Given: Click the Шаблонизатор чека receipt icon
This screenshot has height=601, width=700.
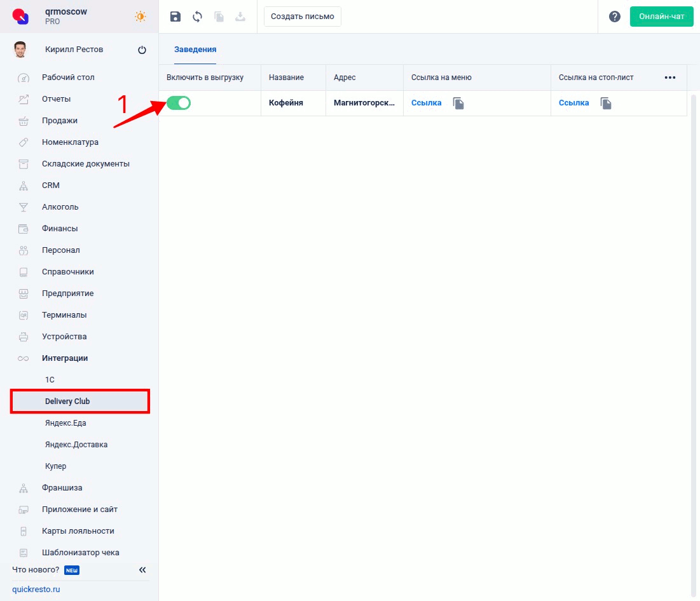Looking at the screenshot, I should [24, 553].
